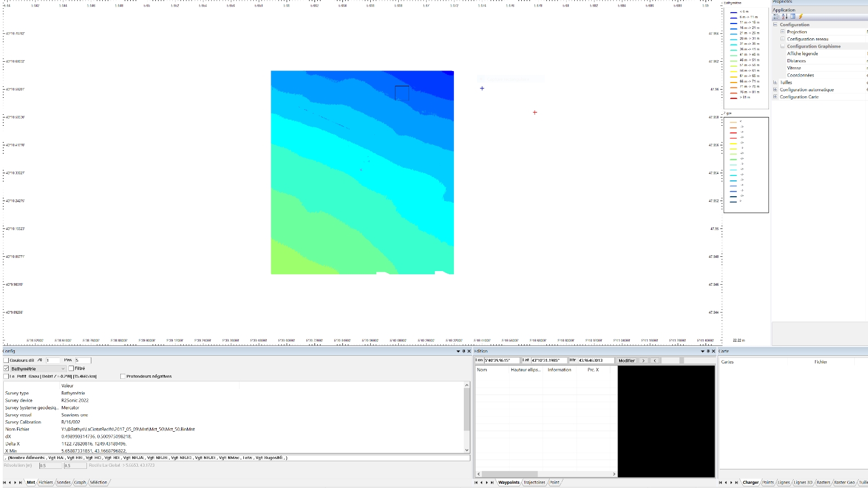This screenshot has width=868, height=488.
Task: Expand Configuration reseau node
Action: click(x=783, y=39)
